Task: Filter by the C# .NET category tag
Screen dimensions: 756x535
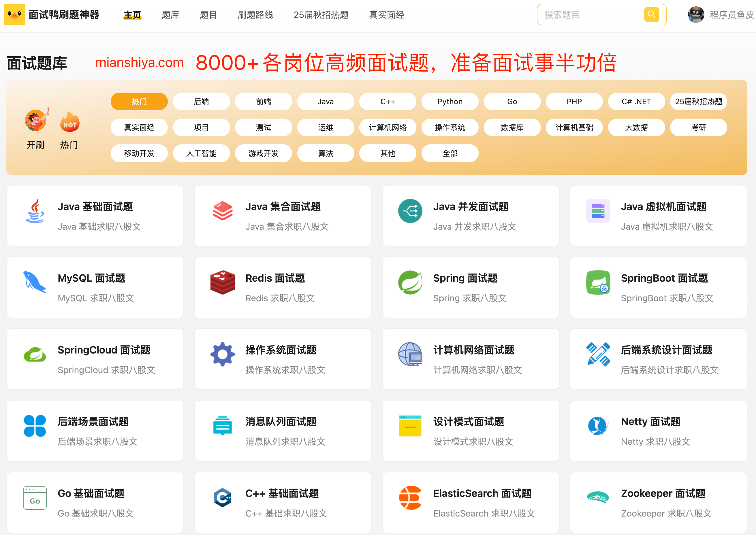Action: pos(636,101)
